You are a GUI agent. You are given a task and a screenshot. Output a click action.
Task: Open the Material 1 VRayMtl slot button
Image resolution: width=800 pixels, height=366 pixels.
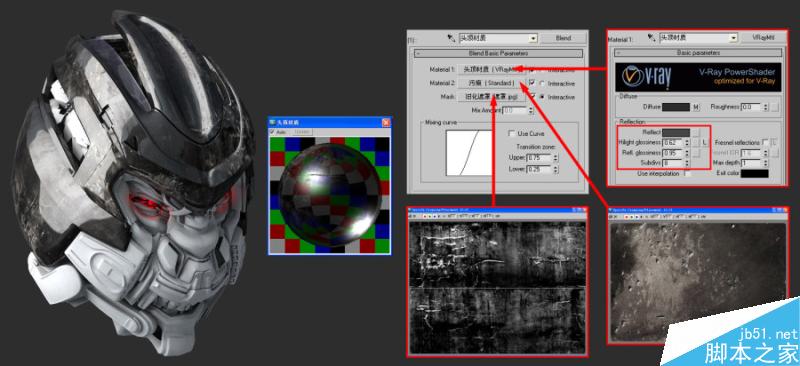coord(491,69)
